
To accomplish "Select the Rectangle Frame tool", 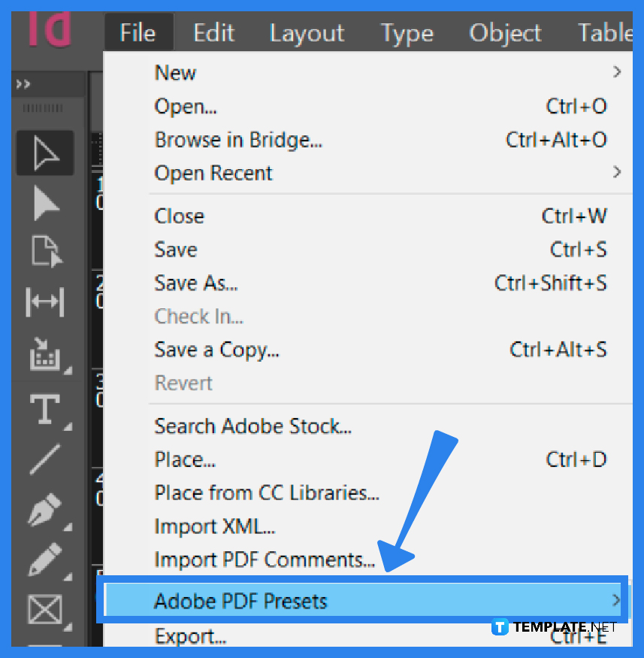I will [x=44, y=610].
